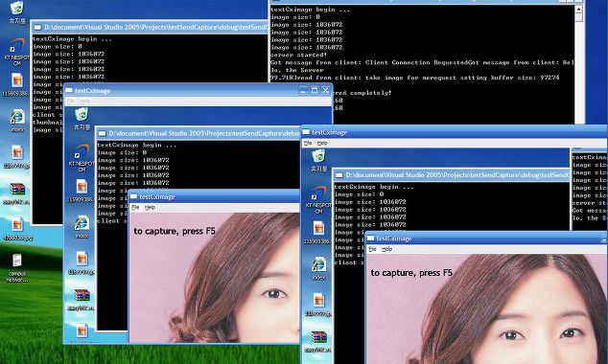This screenshot has width=608, height=364.
Task: Select the image file icon below the index shortcut on the desktop
Action: pos(17,152)
